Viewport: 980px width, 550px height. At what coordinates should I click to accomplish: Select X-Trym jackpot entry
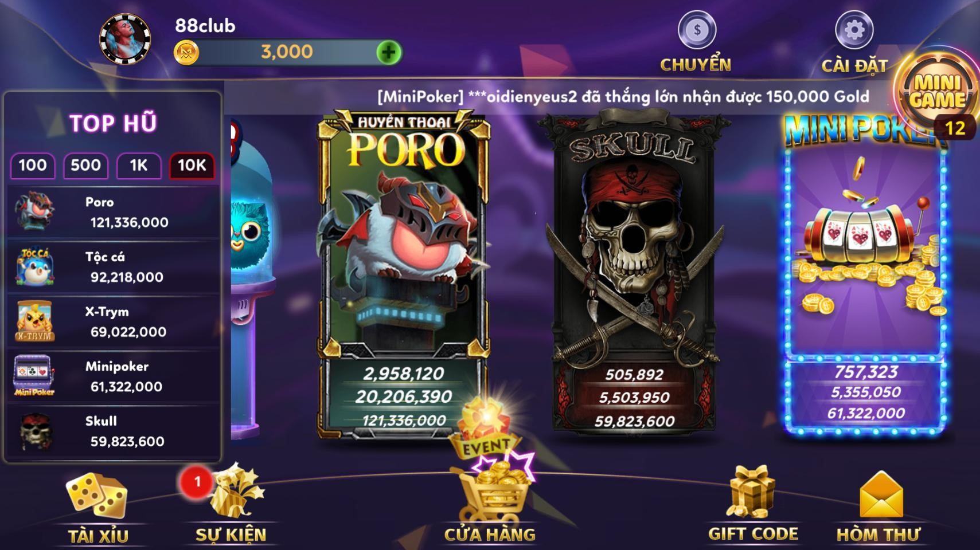(113, 321)
